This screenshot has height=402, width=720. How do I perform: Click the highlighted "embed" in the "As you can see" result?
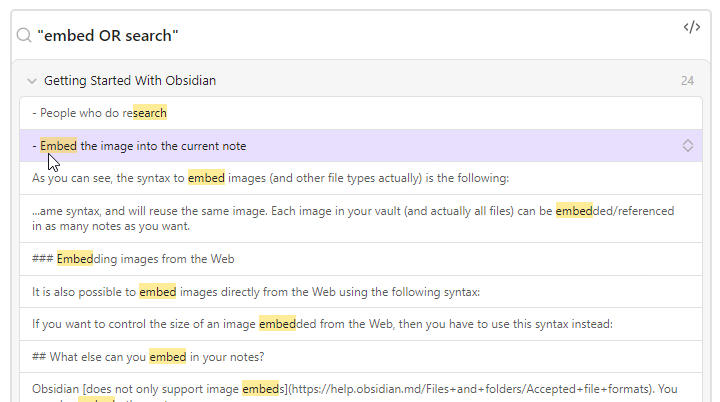206,179
